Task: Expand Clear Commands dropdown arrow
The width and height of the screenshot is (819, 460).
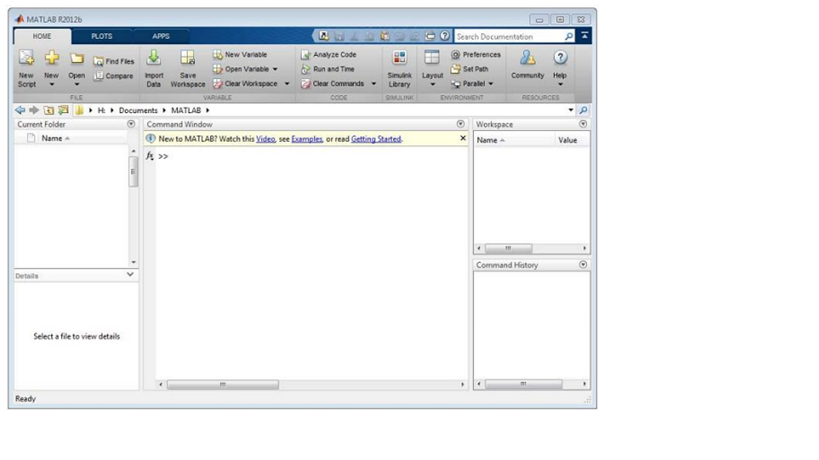Action: coord(373,84)
